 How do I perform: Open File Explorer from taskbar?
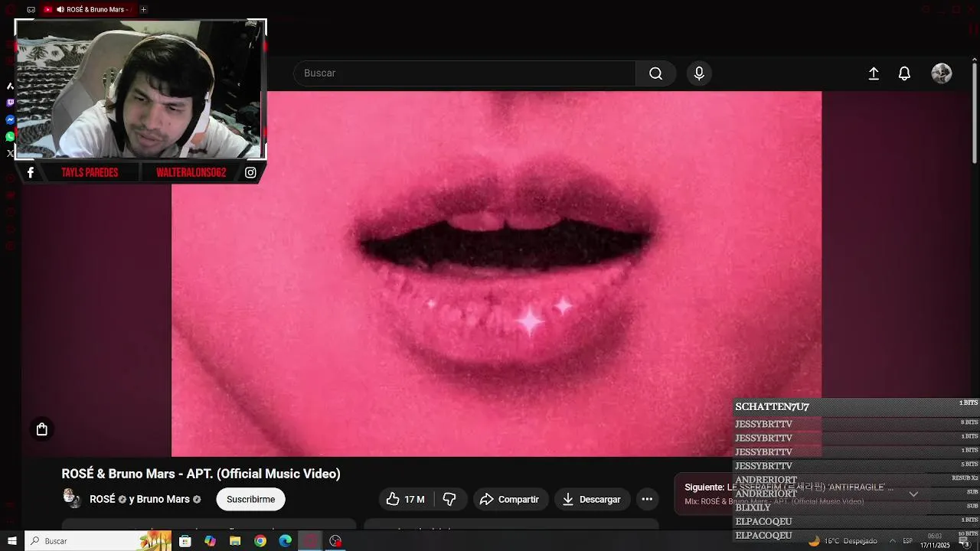(x=235, y=541)
